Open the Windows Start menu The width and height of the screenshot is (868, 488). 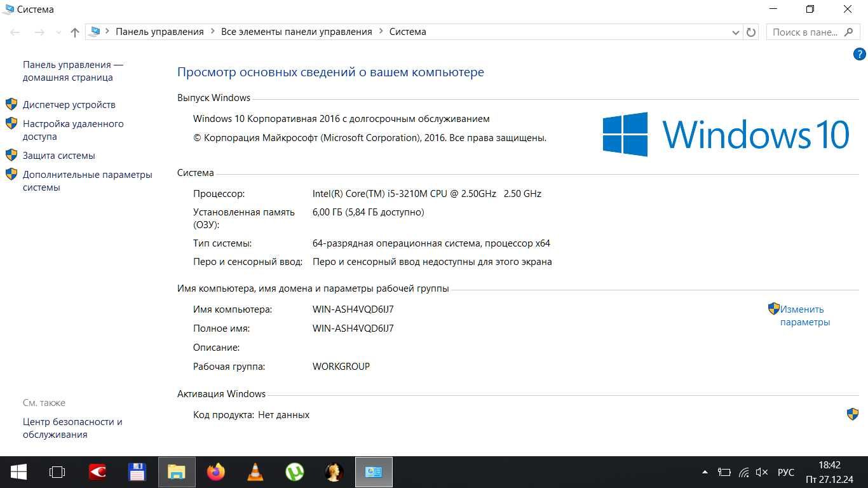pos(18,472)
